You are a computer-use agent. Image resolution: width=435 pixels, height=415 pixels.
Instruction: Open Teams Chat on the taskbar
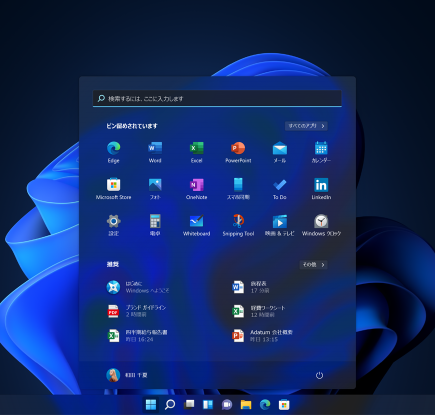coord(227,405)
